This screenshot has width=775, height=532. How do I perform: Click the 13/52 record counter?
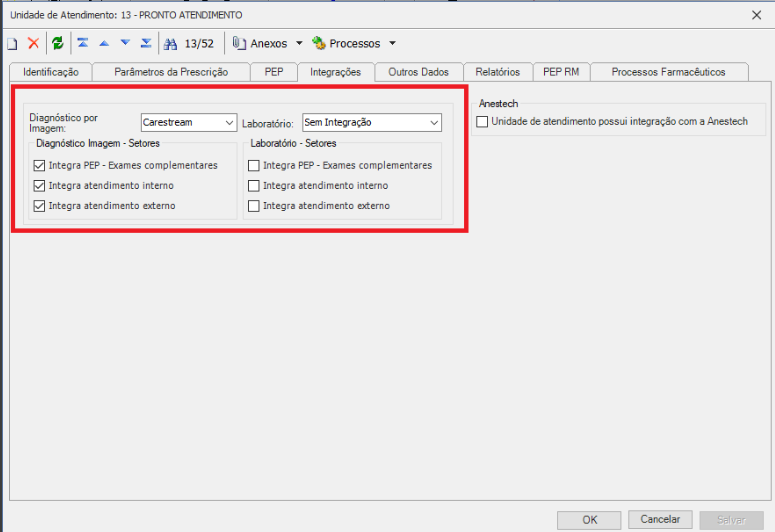(x=199, y=44)
